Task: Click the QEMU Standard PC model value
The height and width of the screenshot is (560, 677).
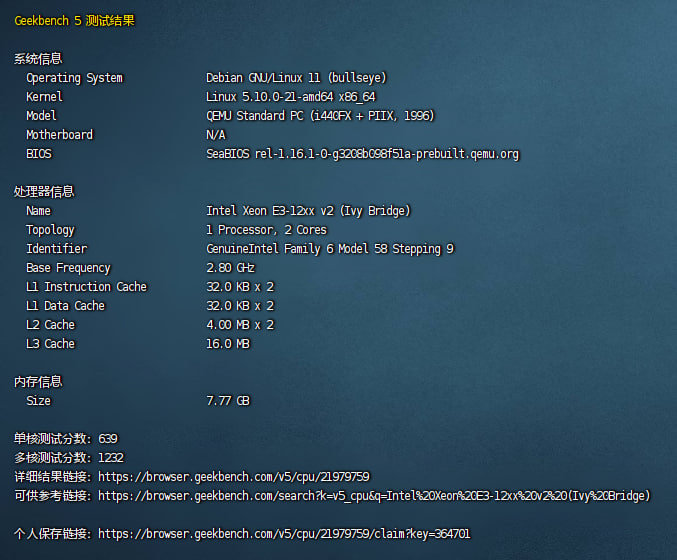Action: tap(320, 116)
